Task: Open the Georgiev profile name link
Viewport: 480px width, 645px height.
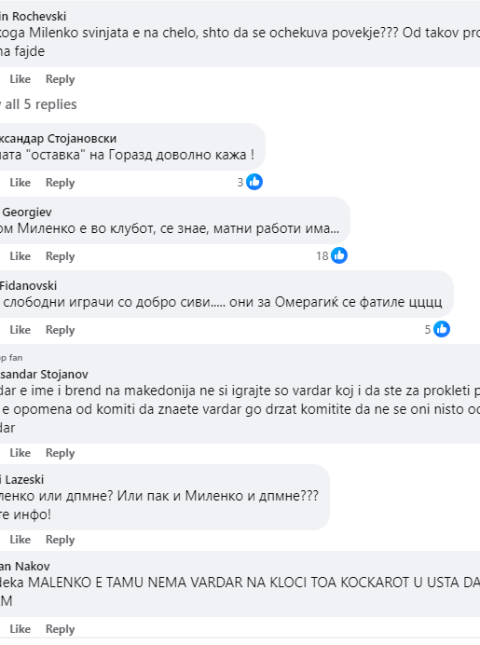Action: (x=26, y=212)
